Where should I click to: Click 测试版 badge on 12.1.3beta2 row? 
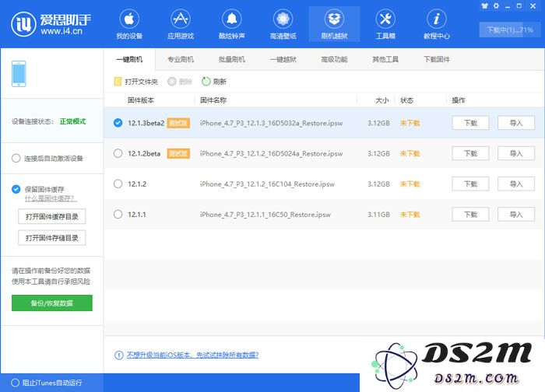coord(178,123)
